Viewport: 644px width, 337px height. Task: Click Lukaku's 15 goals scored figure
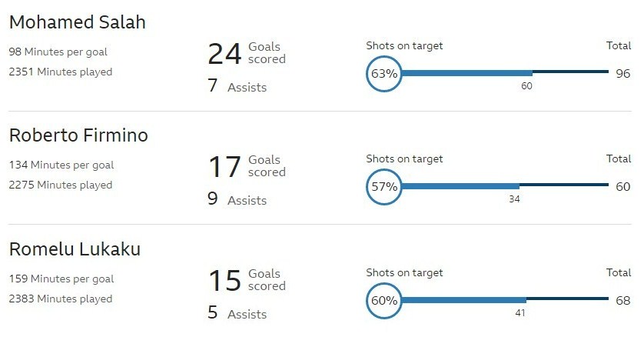coord(225,280)
